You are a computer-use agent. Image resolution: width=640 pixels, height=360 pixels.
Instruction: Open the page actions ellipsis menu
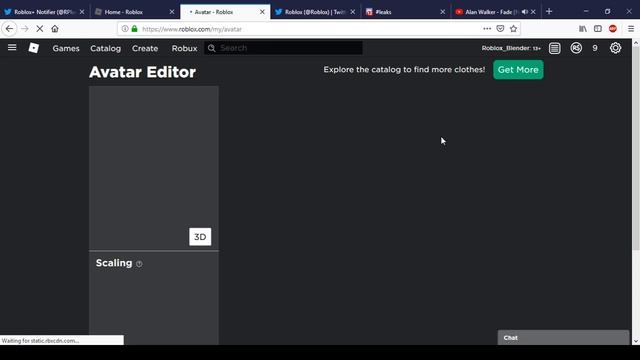(x=487, y=29)
